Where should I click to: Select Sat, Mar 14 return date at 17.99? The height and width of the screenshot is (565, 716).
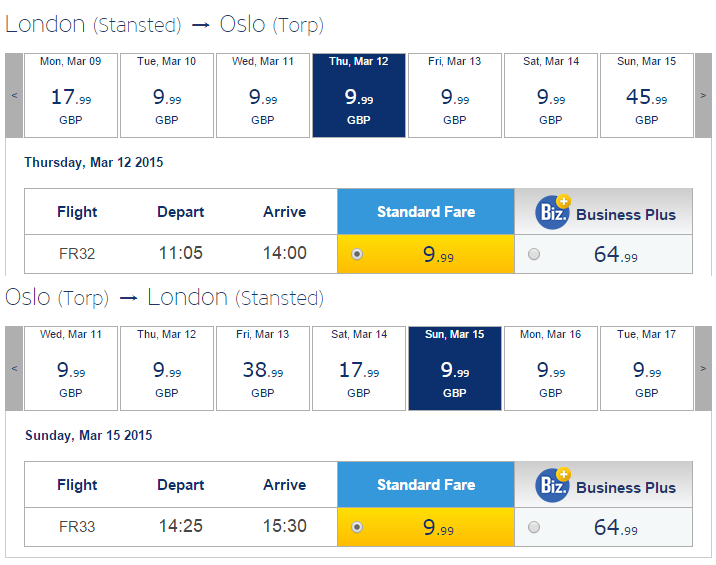pos(359,368)
